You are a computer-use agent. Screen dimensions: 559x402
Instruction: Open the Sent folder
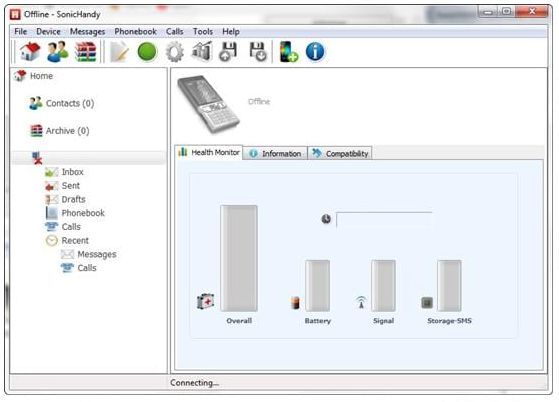tap(71, 186)
